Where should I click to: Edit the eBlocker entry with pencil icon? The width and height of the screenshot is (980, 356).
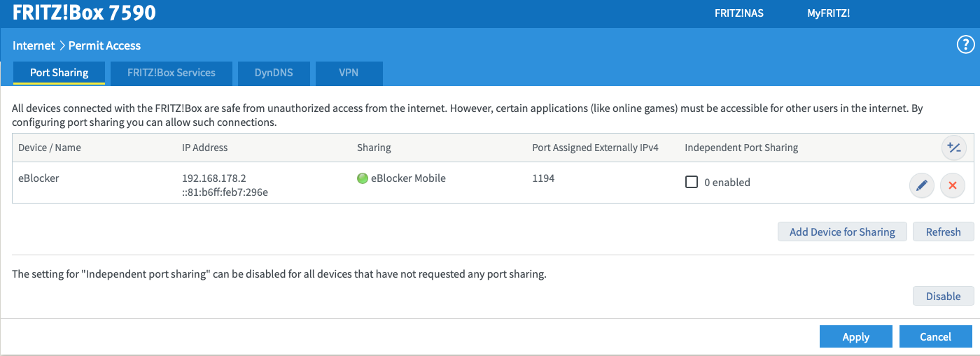coord(921,185)
